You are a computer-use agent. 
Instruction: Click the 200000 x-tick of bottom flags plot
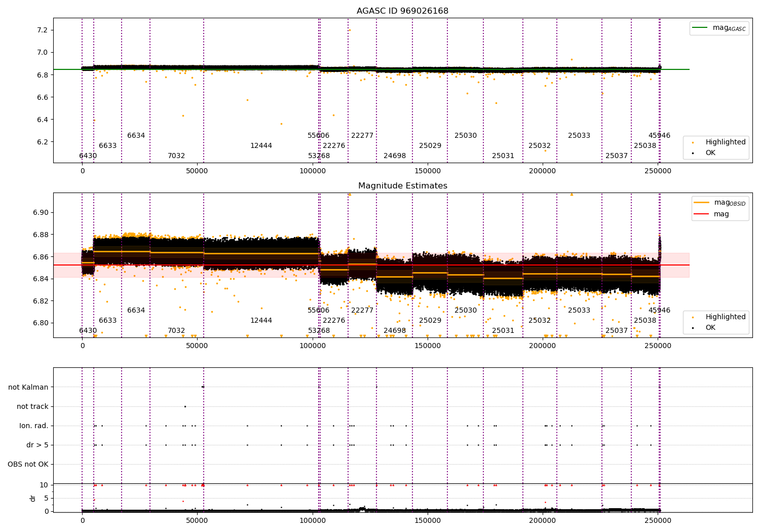543,520
